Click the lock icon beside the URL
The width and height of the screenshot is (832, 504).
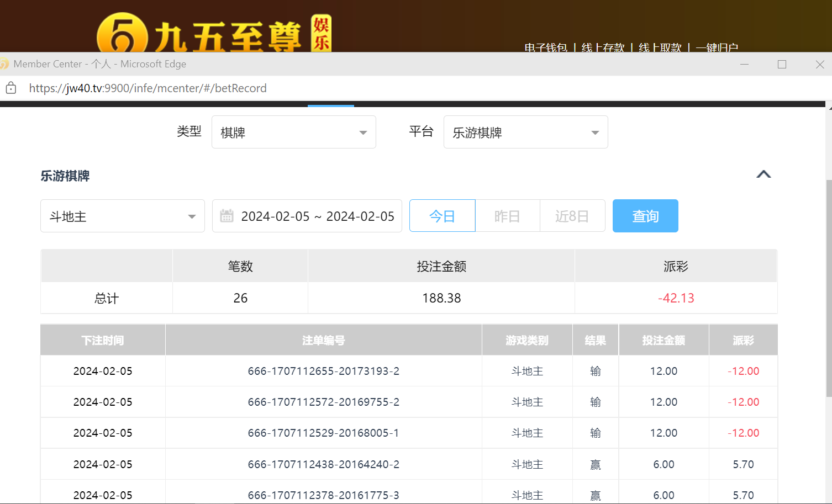pos(10,88)
